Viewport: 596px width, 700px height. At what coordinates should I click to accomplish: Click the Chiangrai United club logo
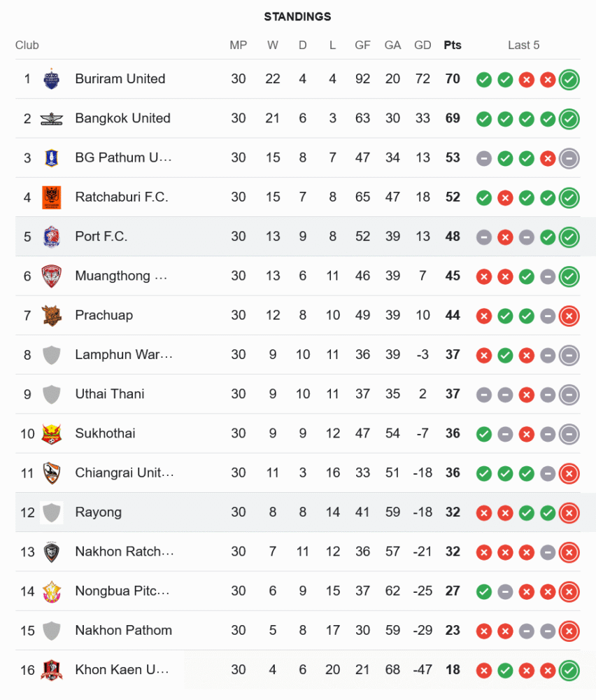(x=51, y=472)
